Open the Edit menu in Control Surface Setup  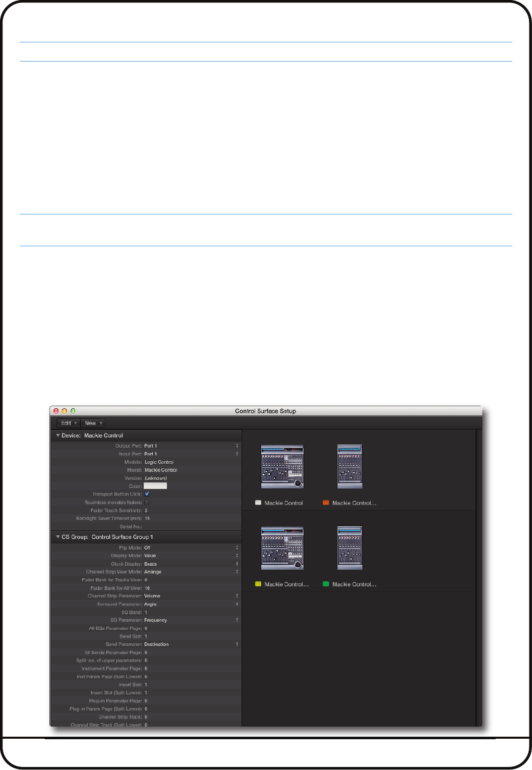(68, 423)
